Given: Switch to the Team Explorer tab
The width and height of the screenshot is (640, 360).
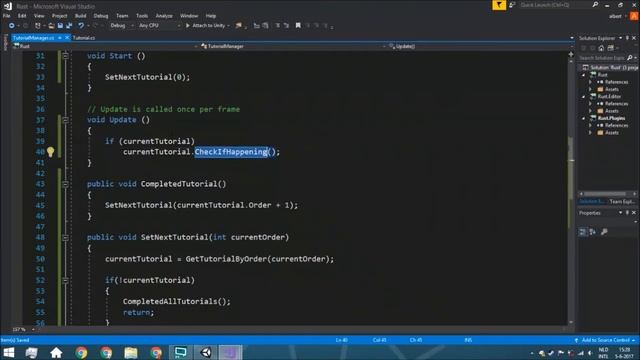Looking at the screenshot, I should [622, 202].
